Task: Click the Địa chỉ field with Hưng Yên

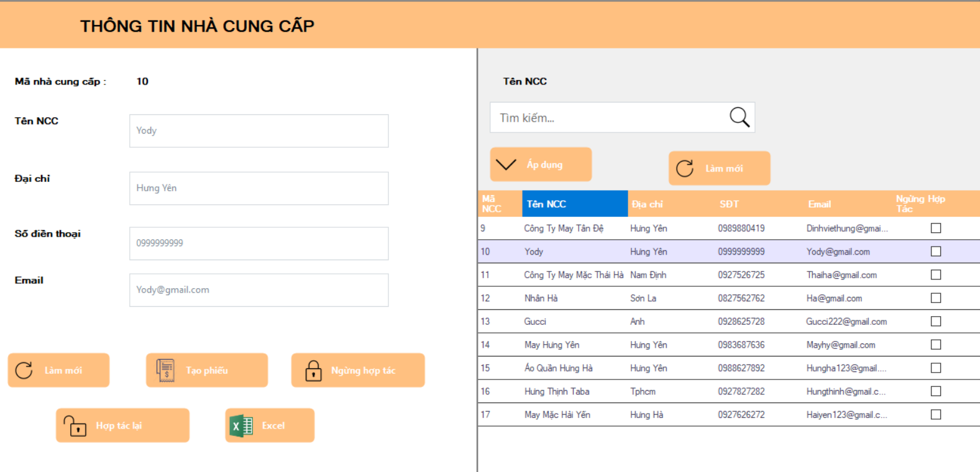Action: 259,188
